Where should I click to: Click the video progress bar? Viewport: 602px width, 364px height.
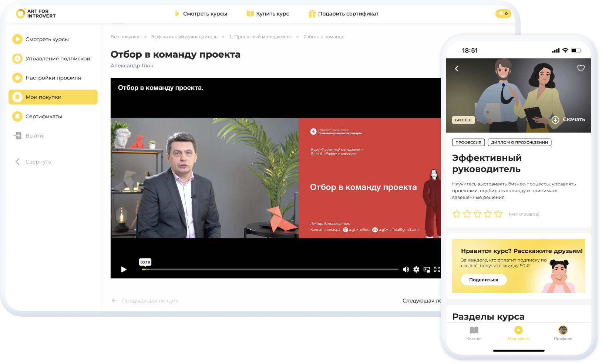pyautogui.click(x=270, y=269)
